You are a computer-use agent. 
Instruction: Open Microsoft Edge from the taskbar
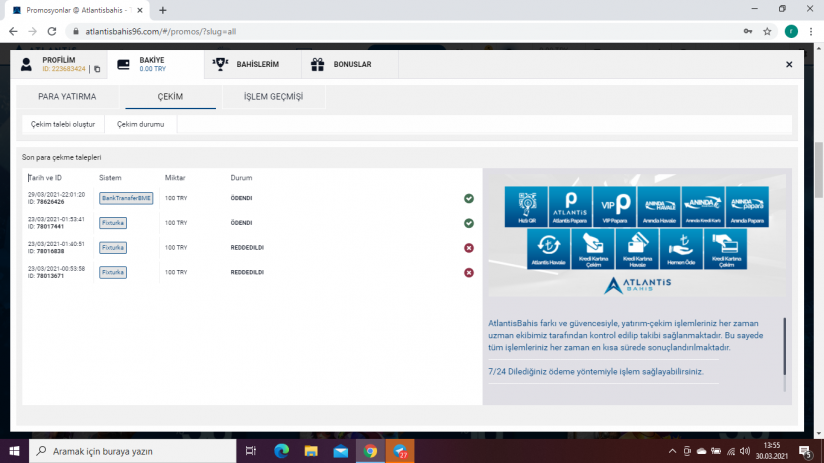pos(281,451)
